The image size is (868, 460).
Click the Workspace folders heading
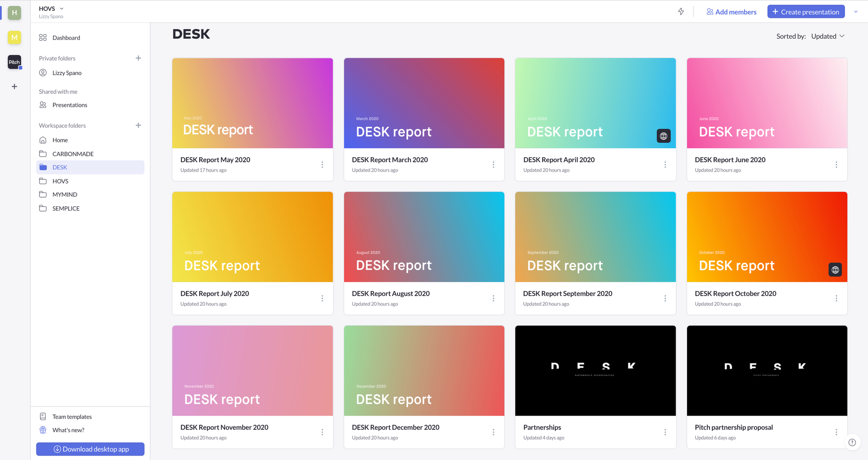pyautogui.click(x=62, y=126)
